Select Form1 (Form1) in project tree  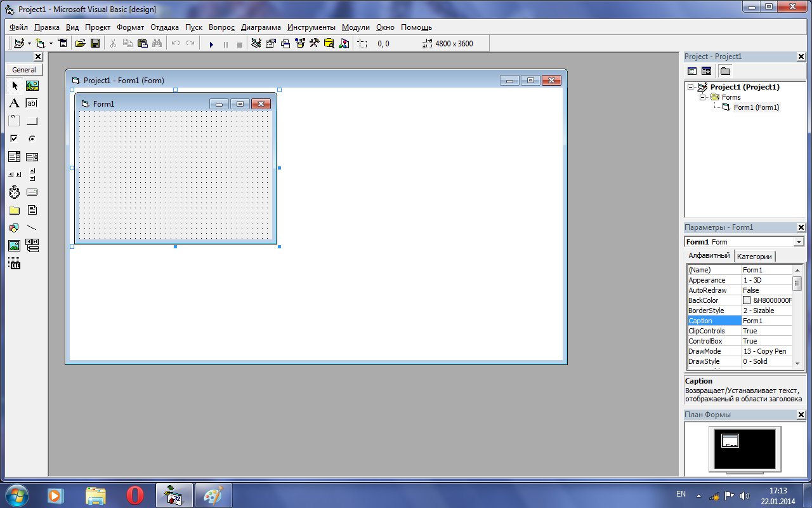[x=756, y=107]
